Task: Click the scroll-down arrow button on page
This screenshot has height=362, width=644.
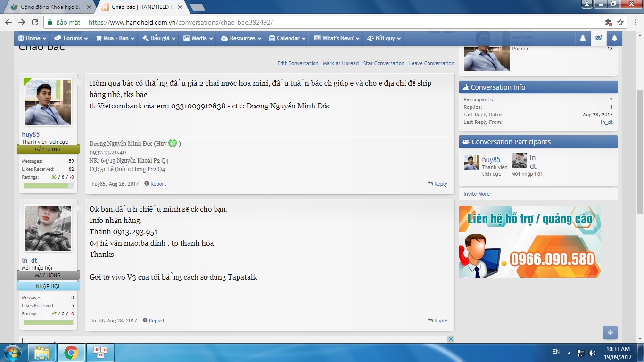Action: click(x=610, y=332)
